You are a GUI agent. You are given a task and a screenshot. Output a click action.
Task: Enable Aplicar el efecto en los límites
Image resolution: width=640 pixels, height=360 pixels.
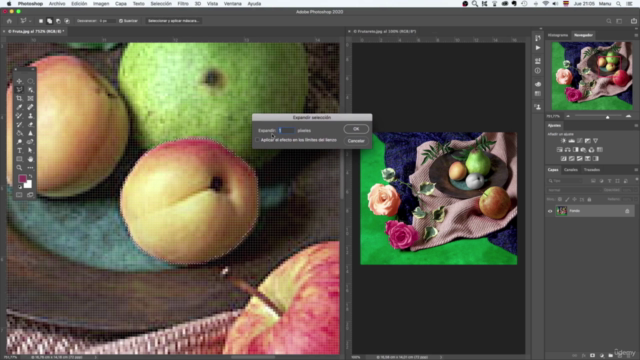[x=258, y=140]
